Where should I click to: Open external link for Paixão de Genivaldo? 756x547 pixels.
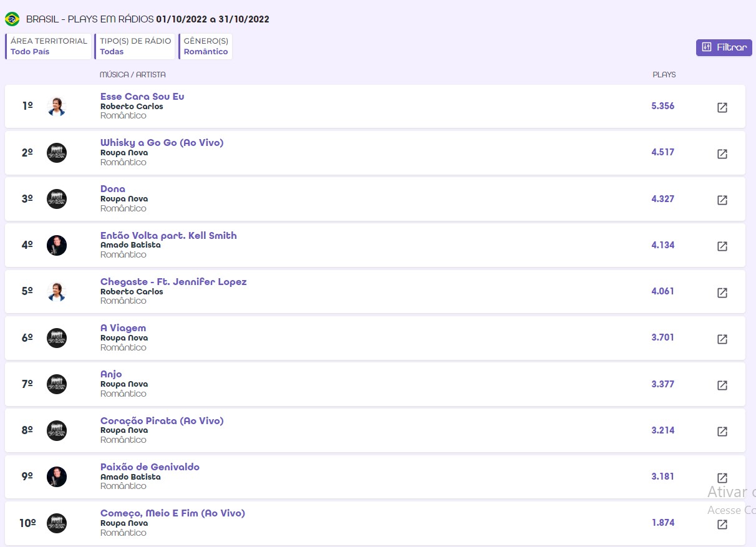pyautogui.click(x=722, y=478)
